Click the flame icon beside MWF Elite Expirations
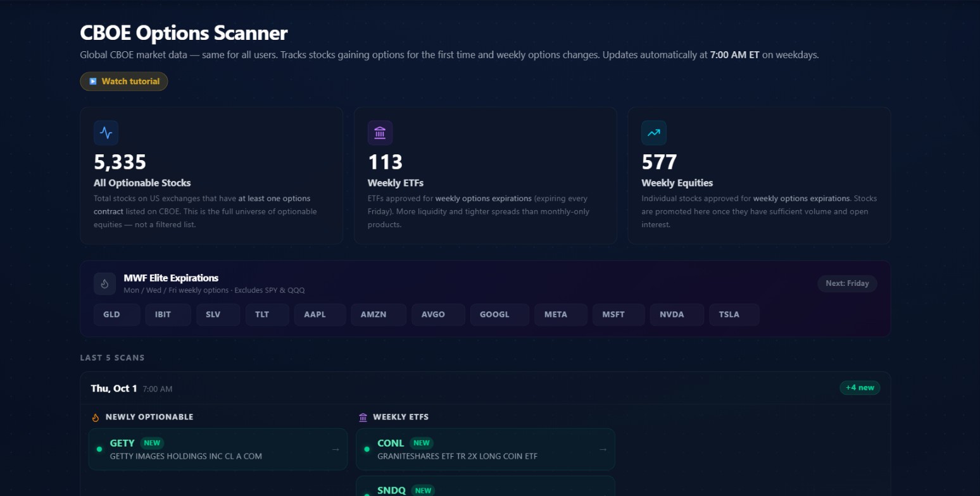This screenshot has height=496, width=980. (x=104, y=284)
